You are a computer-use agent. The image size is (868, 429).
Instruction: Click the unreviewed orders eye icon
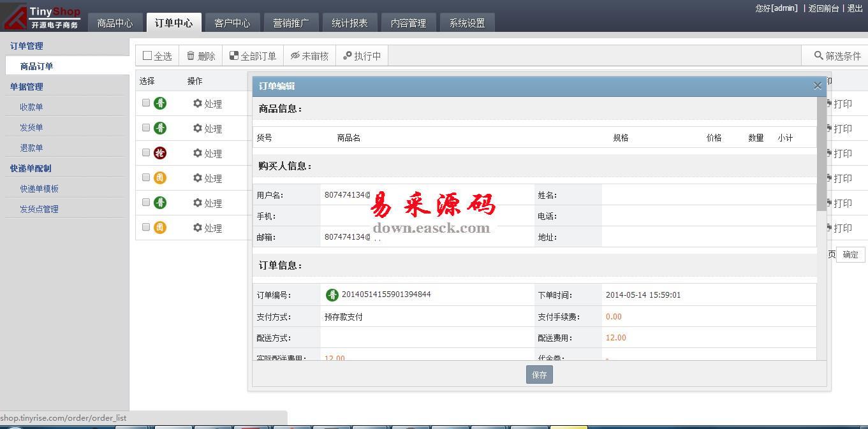(295, 56)
